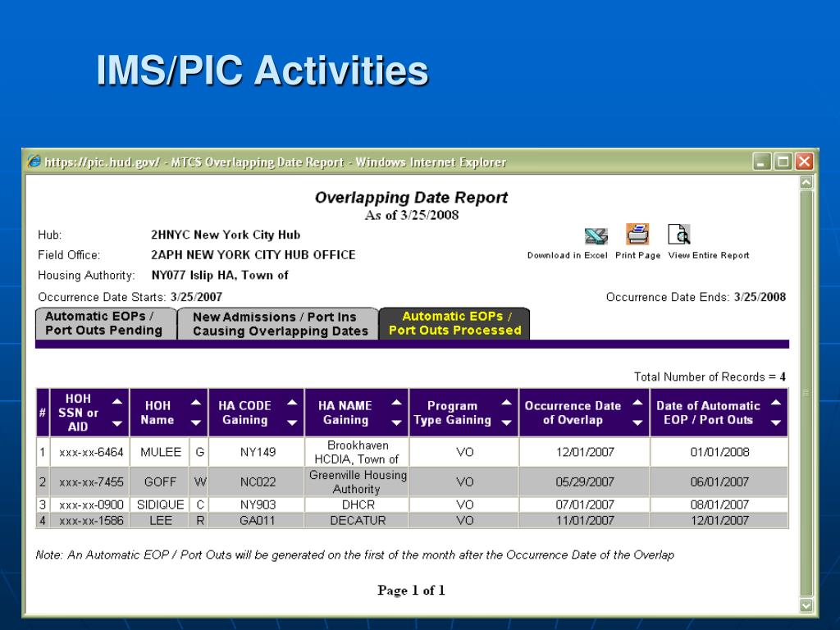
Task: Click SSN cell xxx-xx-1586
Action: tap(91, 520)
